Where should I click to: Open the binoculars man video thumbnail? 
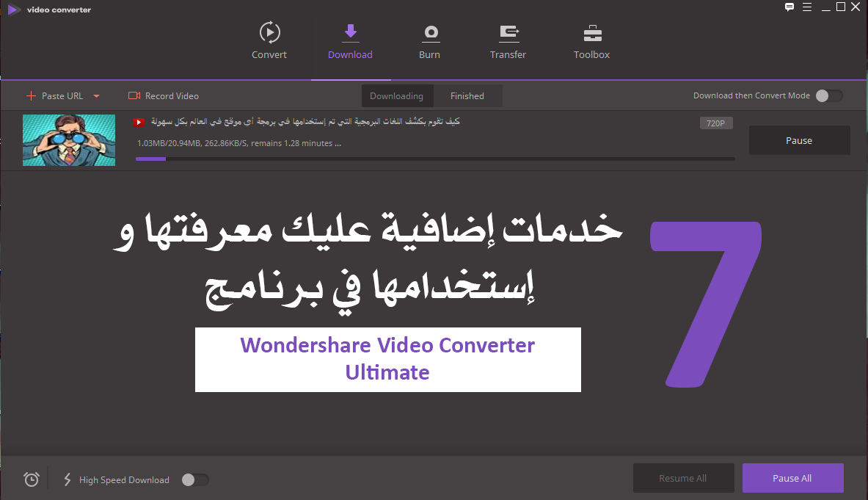69,140
